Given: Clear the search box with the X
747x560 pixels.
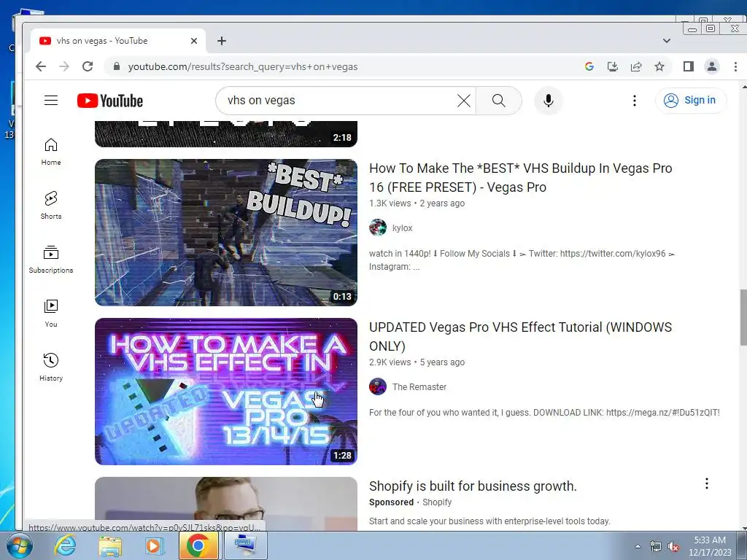Looking at the screenshot, I should click(x=463, y=101).
